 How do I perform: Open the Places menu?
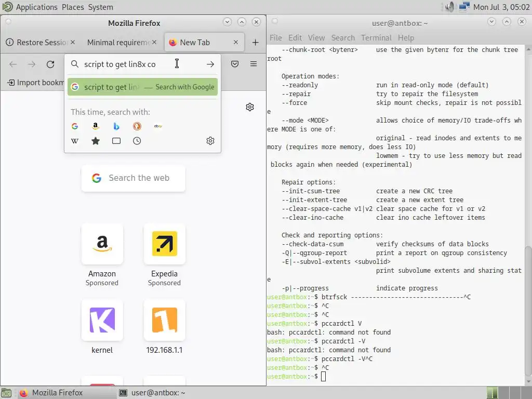[x=73, y=7]
